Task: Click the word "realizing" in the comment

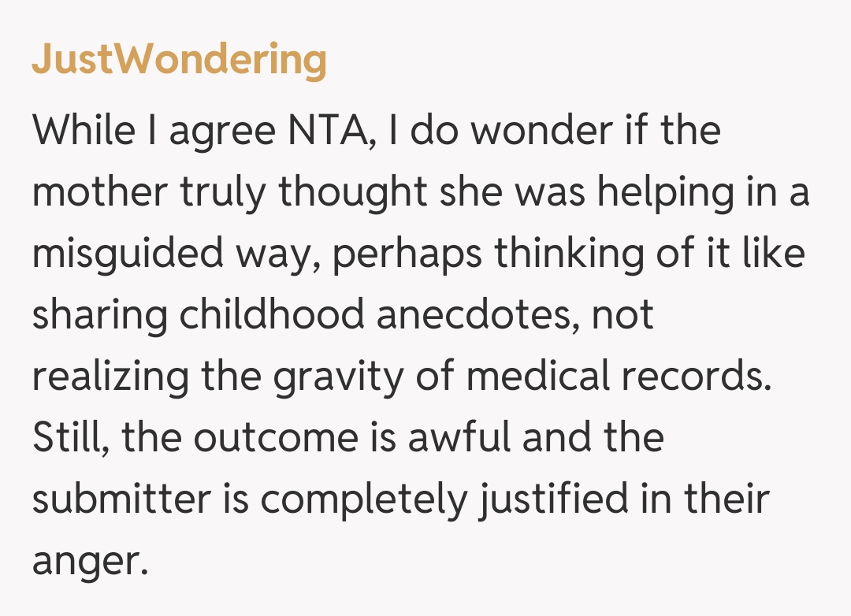Action: [x=111, y=377]
